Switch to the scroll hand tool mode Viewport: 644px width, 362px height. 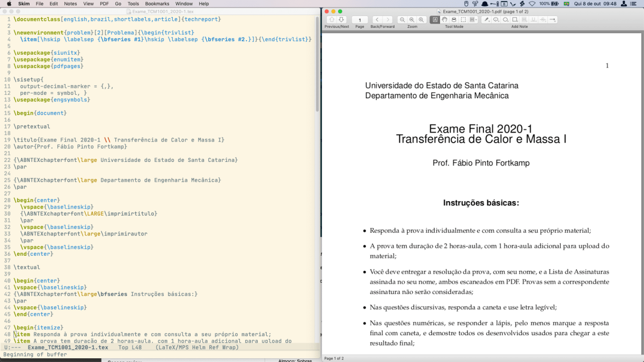[445, 20]
